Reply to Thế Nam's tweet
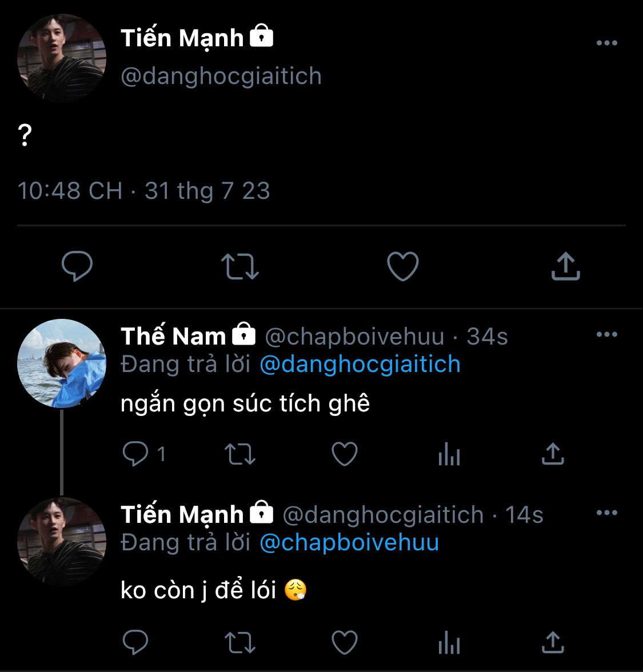Viewport: 643px width, 672px height. (x=136, y=454)
